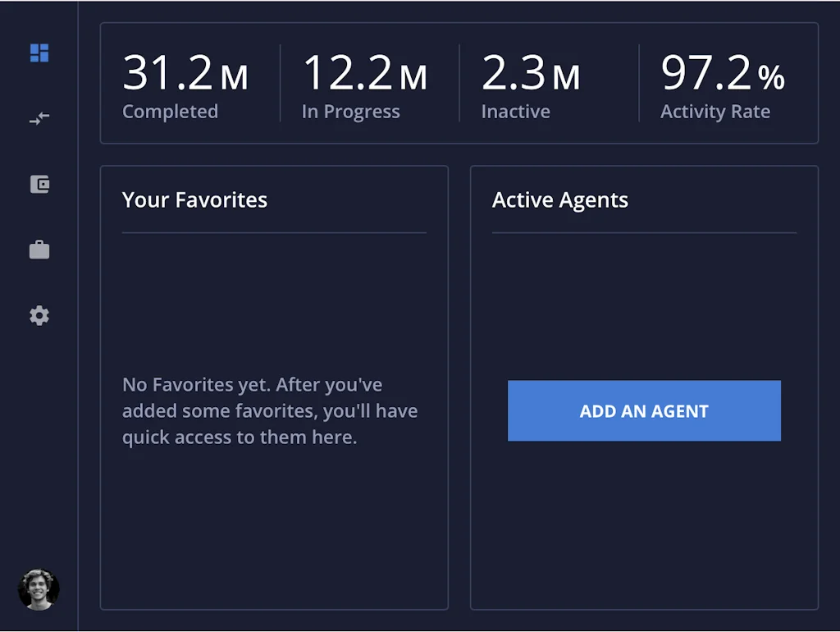840x632 pixels.
Task: Click the divider line under Your Favorites
Action: click(274, 233)
